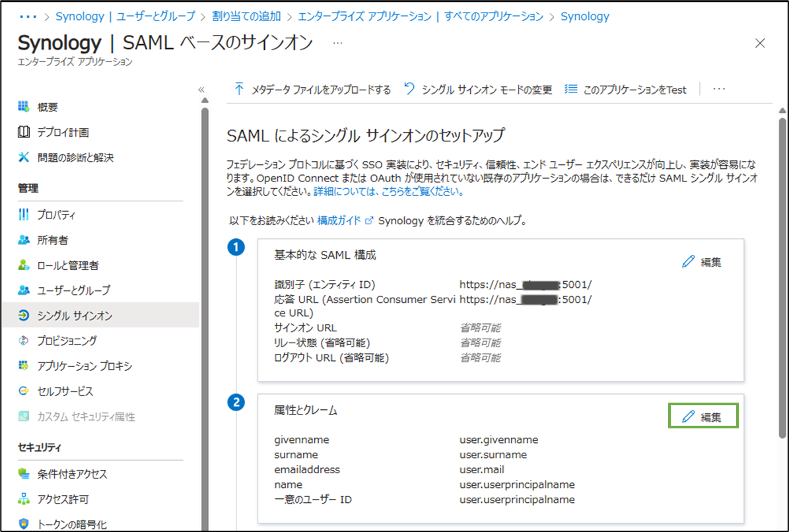Click the 概要 overview icon in sidebar

tap(24, 107)
